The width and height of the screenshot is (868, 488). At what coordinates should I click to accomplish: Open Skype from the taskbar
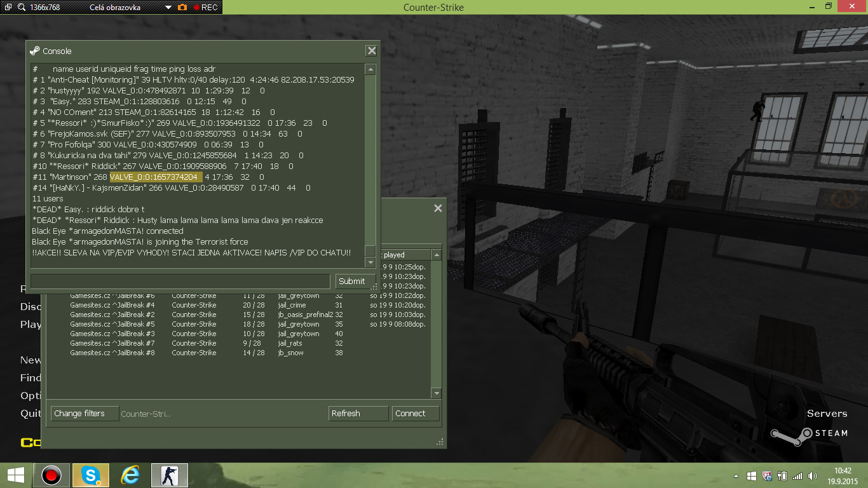(x=91, y=475)
